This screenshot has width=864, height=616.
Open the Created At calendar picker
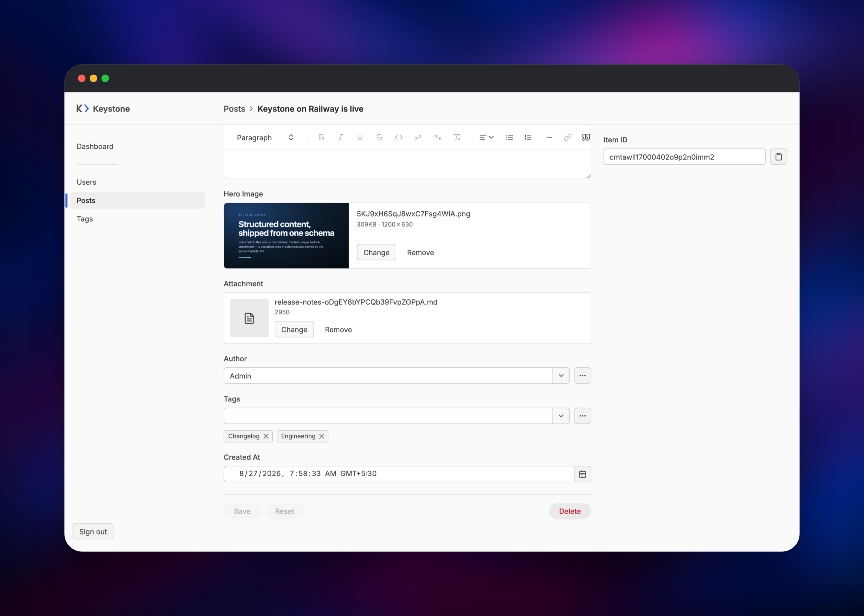point(582,474)
